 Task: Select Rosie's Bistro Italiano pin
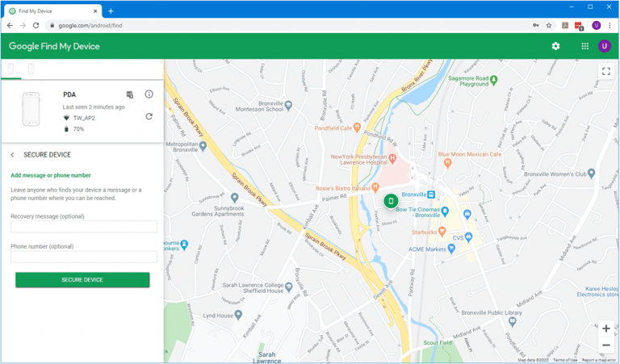point(375,187)
